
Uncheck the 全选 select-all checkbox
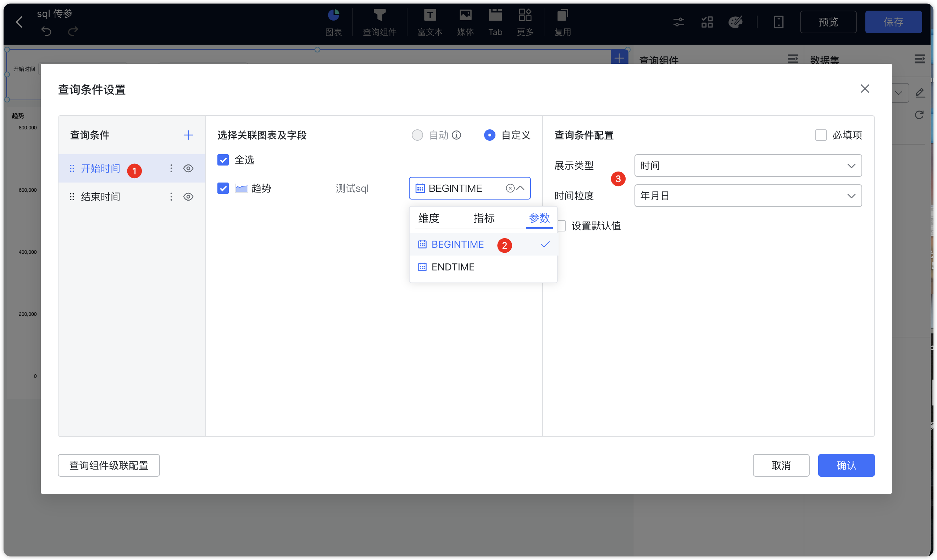click(223, 159)
